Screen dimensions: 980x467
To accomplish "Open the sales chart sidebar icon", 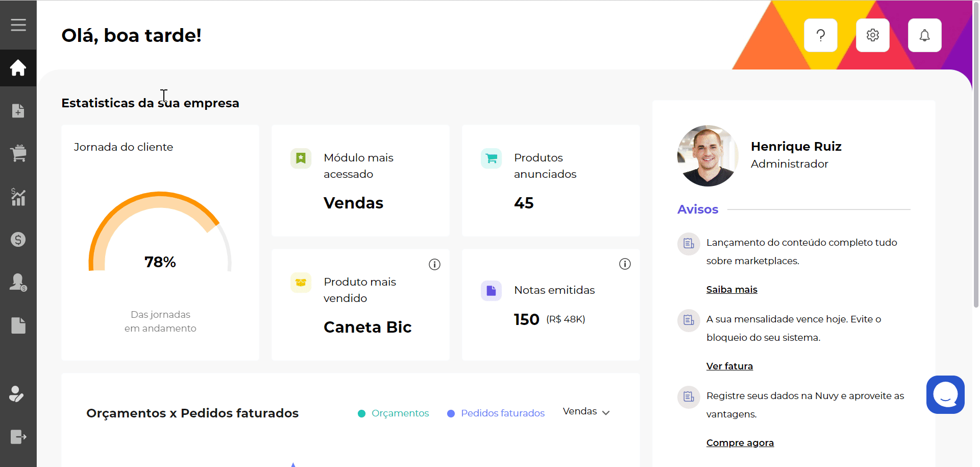I will pos(18,197).
